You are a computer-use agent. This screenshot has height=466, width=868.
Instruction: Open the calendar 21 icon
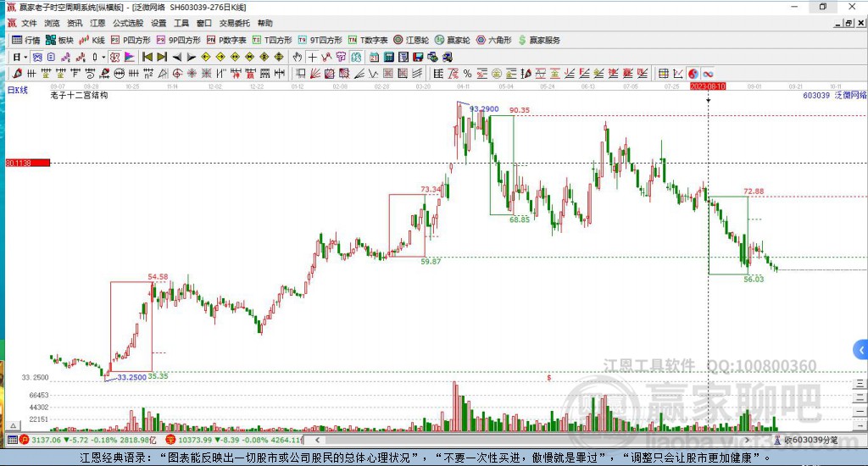click(x=374, y=57)
